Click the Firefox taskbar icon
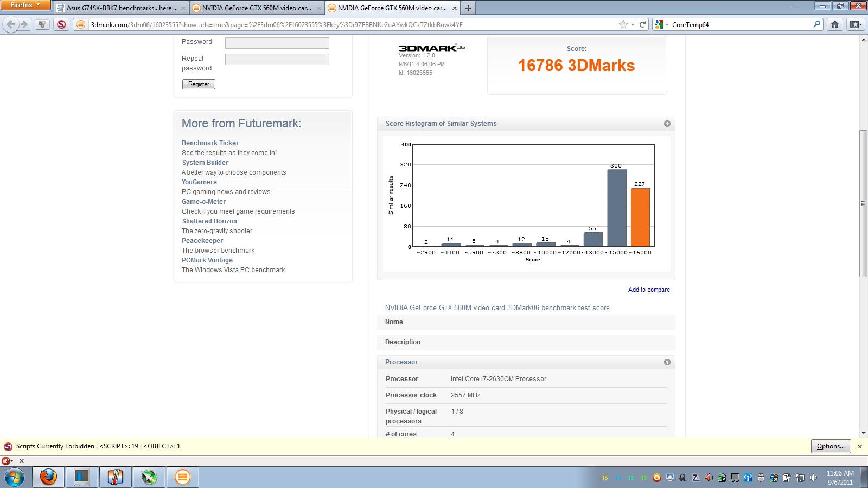Screen dimensions: 868x488 (48, 477)
